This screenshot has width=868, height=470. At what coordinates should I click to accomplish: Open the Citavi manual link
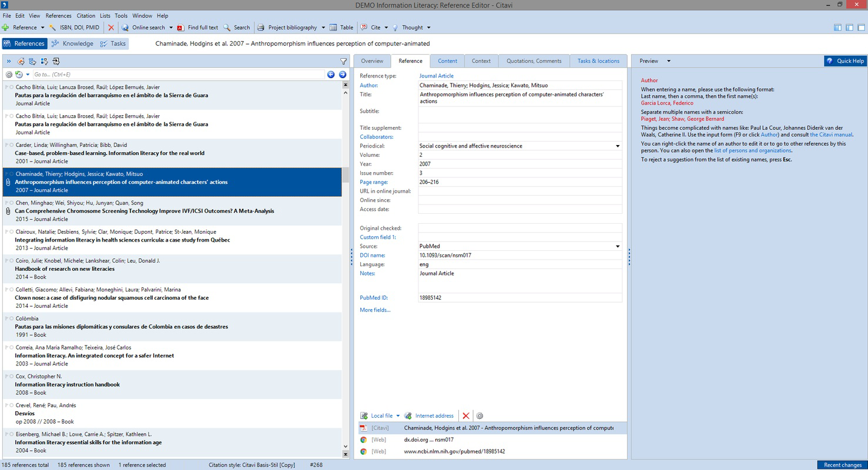coord(831,135)
